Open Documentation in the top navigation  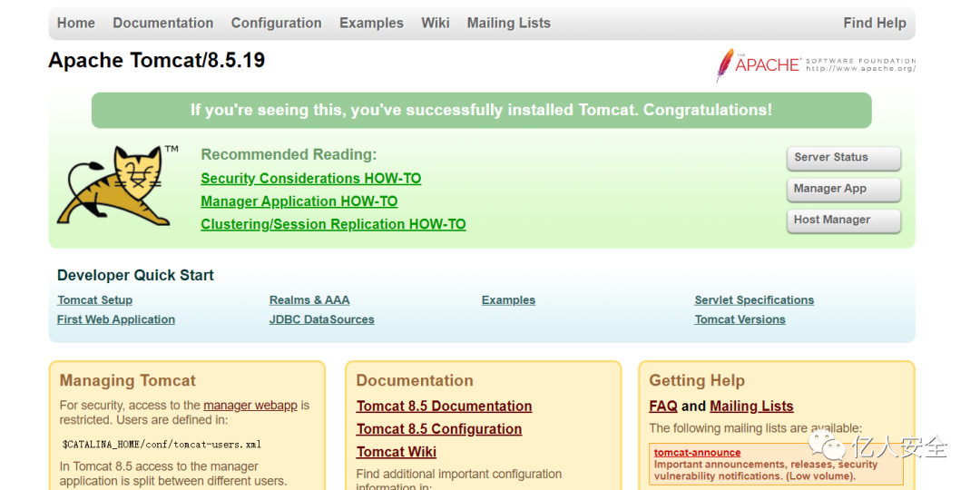(x=162, y=23)
